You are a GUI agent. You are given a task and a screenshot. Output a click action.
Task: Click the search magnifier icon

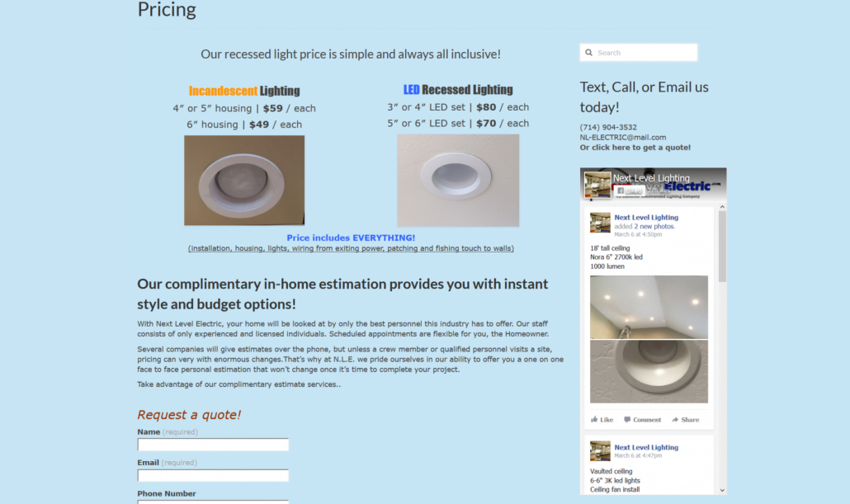pos(589,53)
